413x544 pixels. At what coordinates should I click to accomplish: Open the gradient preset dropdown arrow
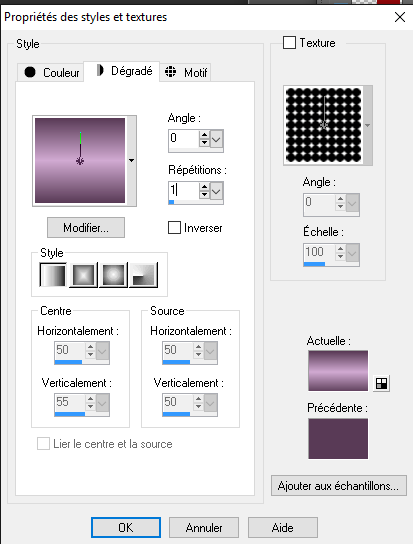(x=132, y=161)
